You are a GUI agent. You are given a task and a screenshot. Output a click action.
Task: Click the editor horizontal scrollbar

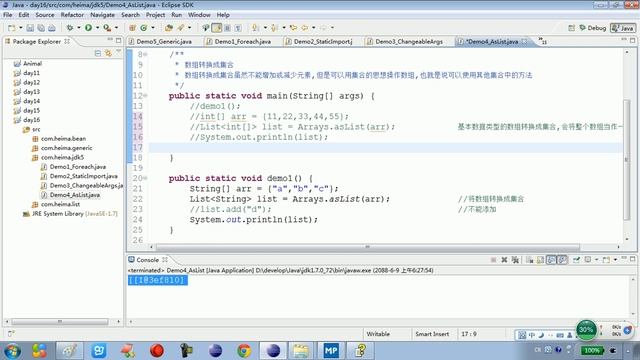click(x=367, y=247)
